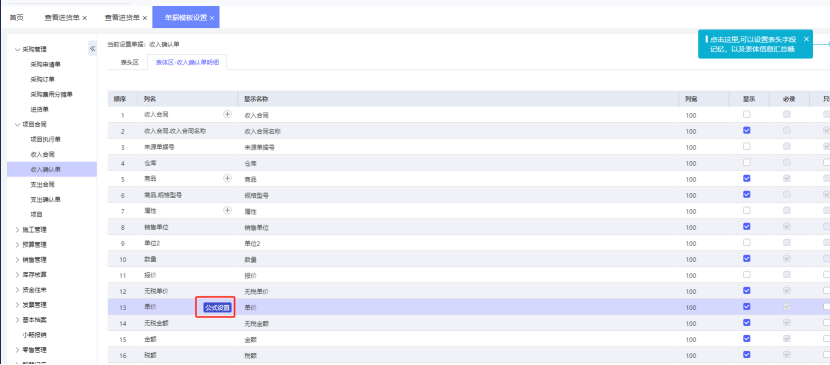Uncheck 显示 for the 数量 row
This screenshot has width=830, height=365.
pos(746,258)
